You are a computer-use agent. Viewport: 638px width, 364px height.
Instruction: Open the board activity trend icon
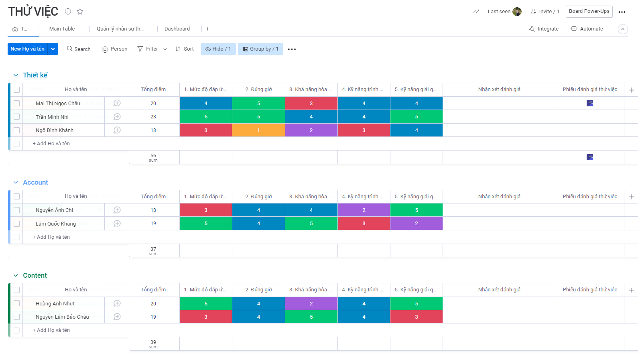[x=476, y=11]
